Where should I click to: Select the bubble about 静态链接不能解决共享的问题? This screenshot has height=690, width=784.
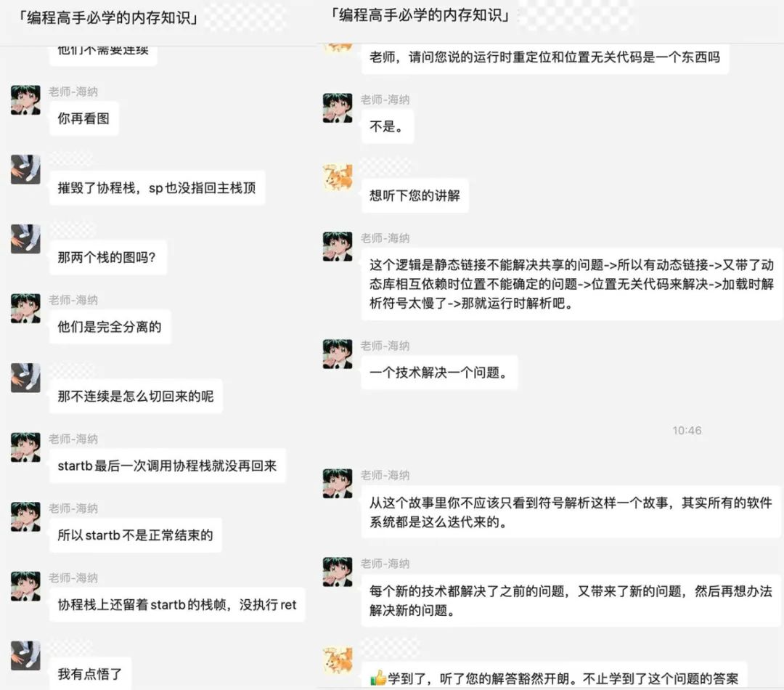click(x=571, y=284)
